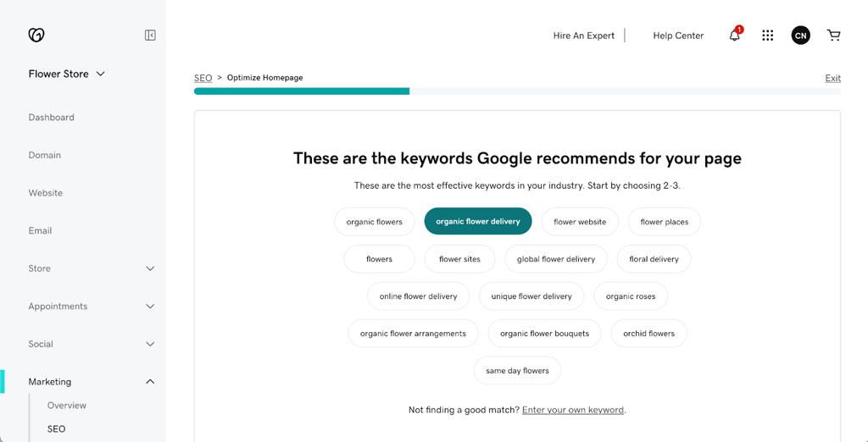Screen dimensions: 868x442
Task: Select the 'online flower delivery' keyword
Action: (x=418, y=296)
